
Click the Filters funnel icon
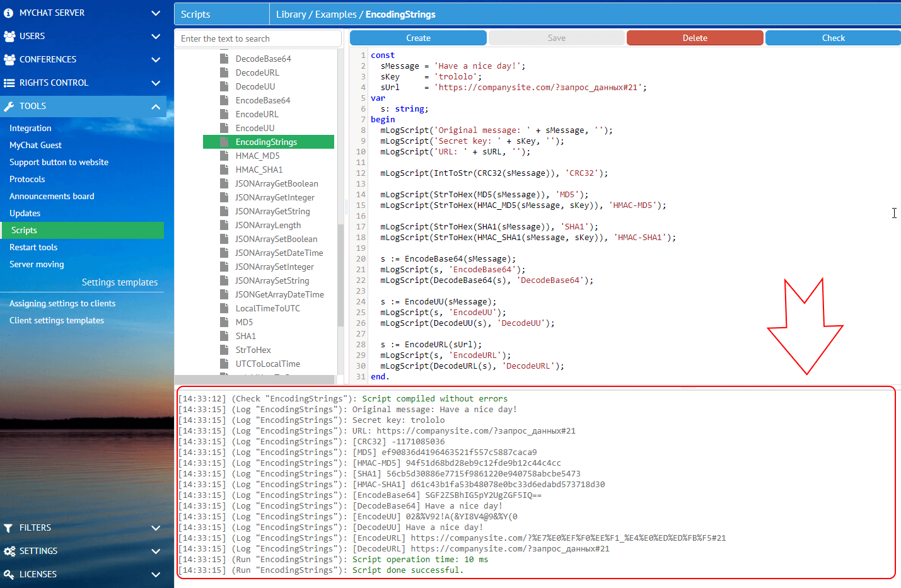click(8, 528)
